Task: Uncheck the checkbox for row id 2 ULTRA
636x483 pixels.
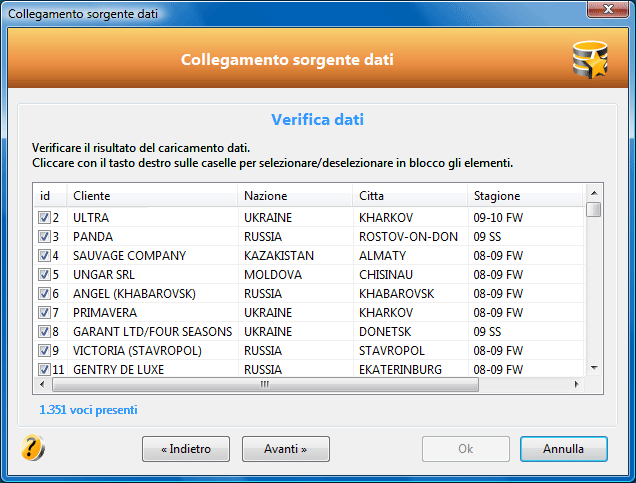Action: tap(44, 218)
